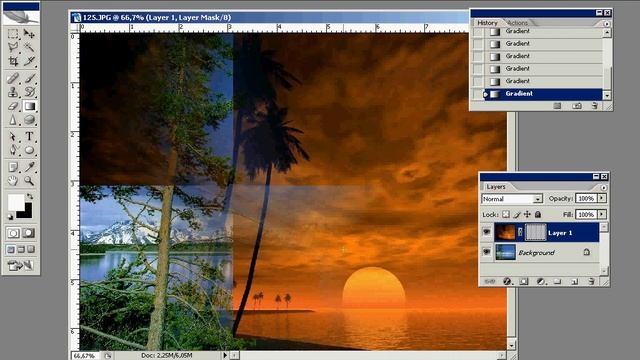Screen dimensions: 640x360
Task: Open the Add layer style menu
Action: coord(507,282)
